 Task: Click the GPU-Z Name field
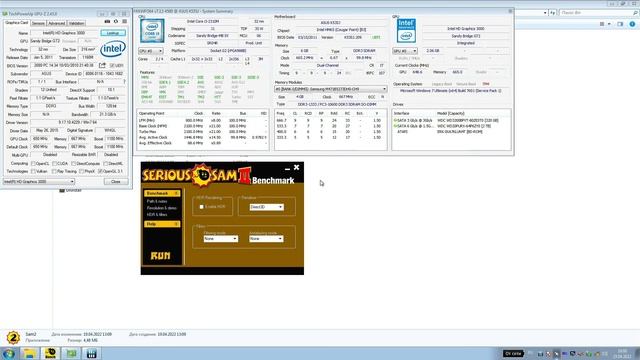(64, 33)
